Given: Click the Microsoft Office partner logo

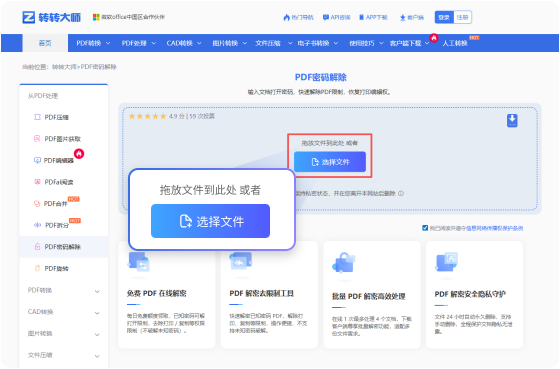Looking at the screenshot, I should pyautogui.click(x=96, y=17).
